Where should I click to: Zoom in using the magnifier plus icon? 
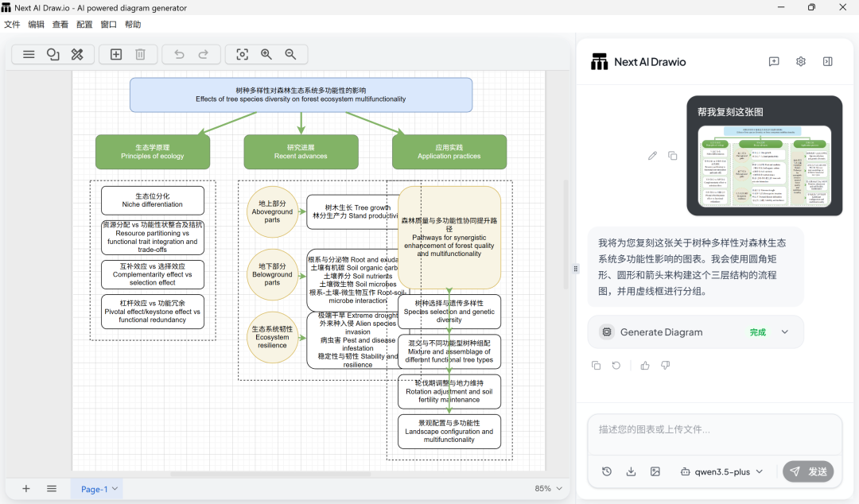point(266,54)
